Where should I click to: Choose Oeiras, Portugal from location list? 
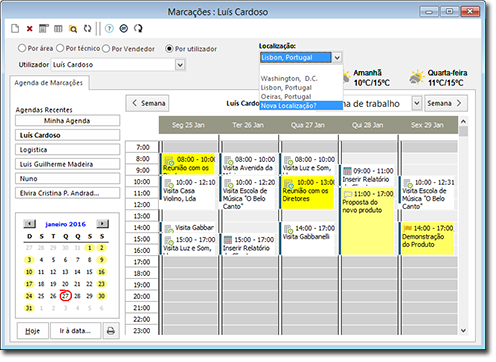click(x=301, y=97)
